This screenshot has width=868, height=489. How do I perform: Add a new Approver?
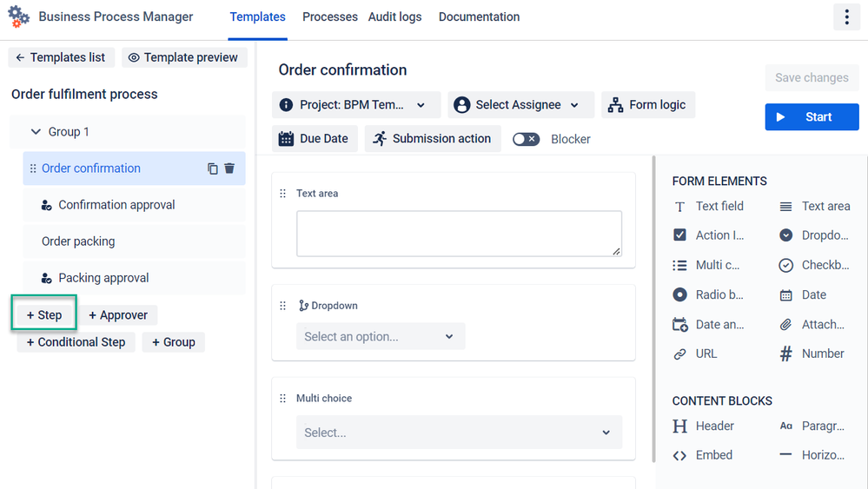click(118, 315)
